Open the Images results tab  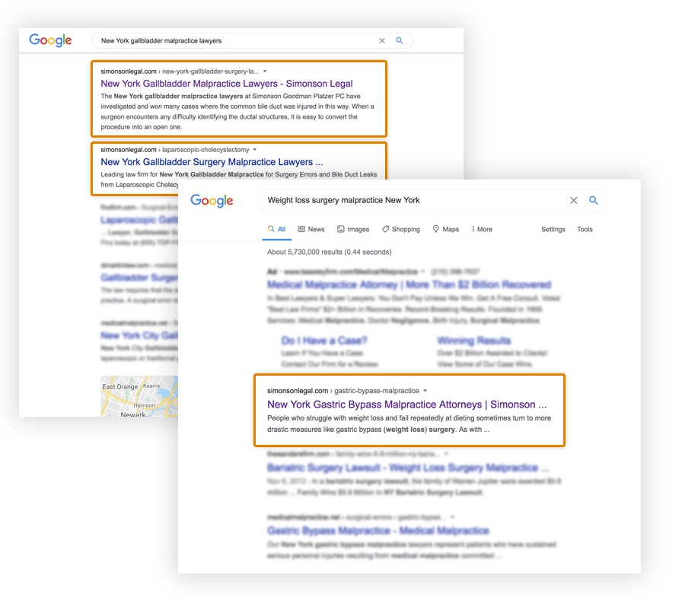(353, 229)
